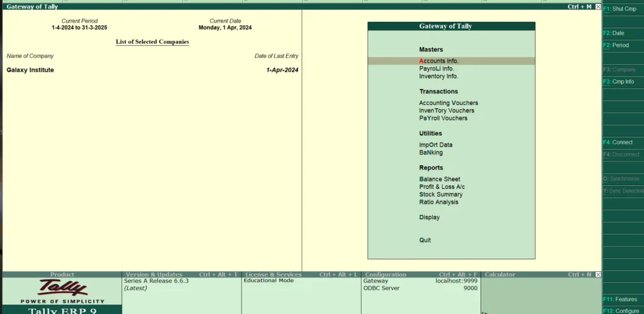This screenshot has width=644, height=314.
Task: Click F3: Cmp Info button
Action: point(623,82)
